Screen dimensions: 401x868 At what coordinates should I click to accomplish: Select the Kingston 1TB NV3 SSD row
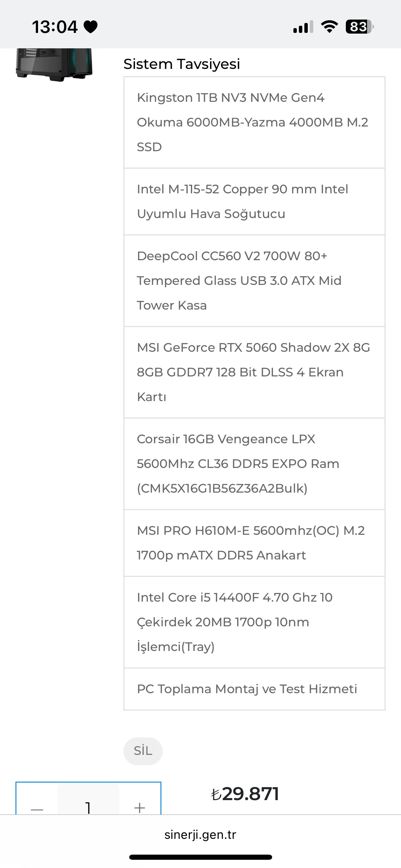(x=254, y=122)
